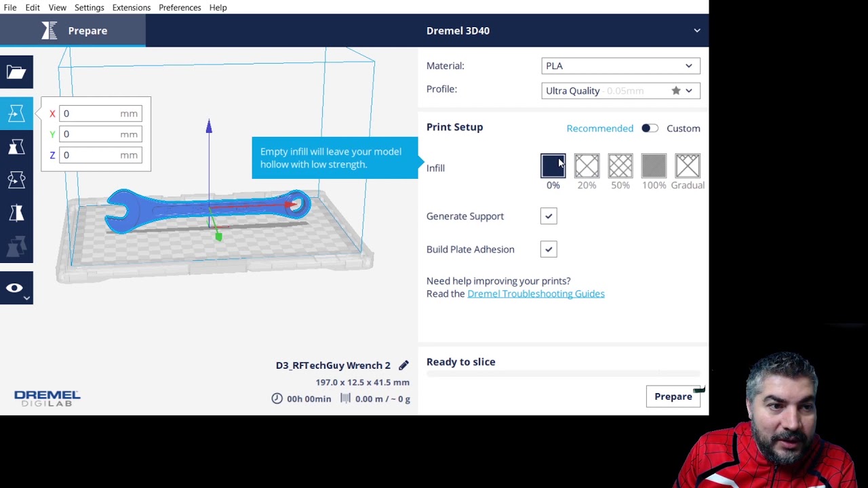Open the View mode eye icon

point(16,288)
